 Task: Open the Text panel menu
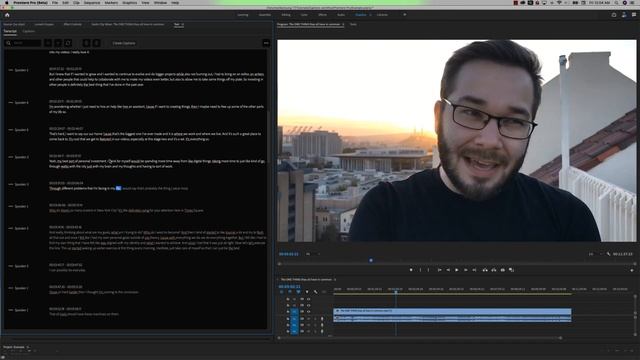click(x=182, y=24)
